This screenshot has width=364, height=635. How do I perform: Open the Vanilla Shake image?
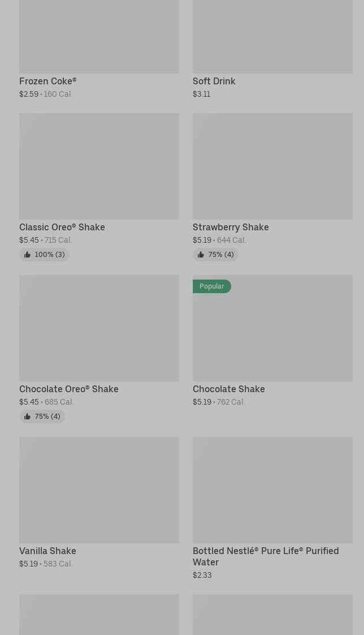pyautogui.click(x=99, y=490)
